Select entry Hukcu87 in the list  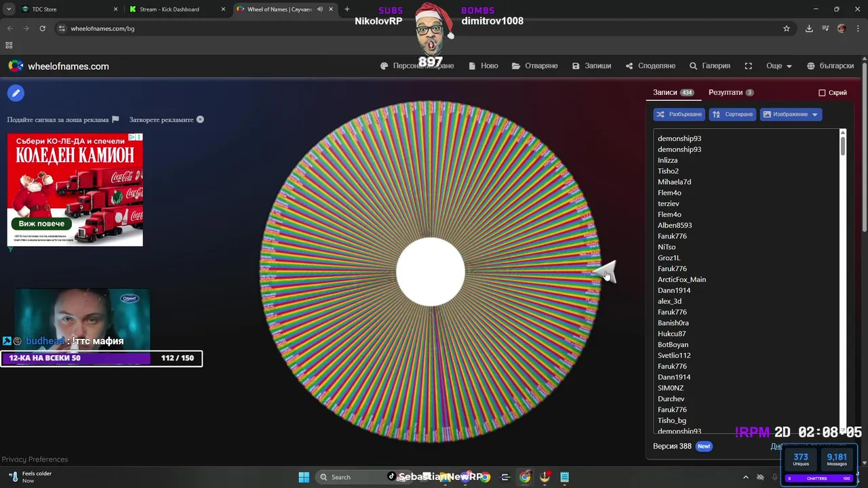671,333
